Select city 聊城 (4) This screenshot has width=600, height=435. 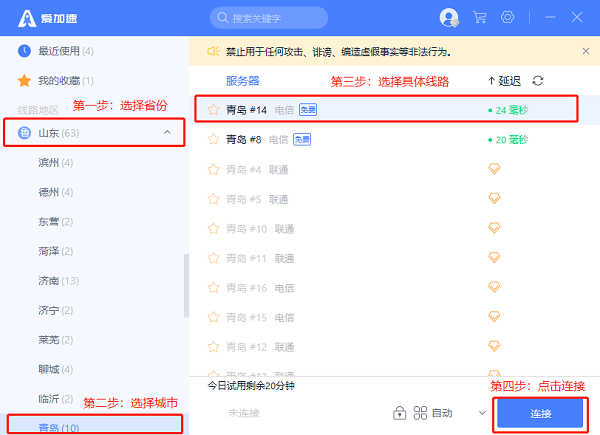pyautogui.click(x=55, y=370)
